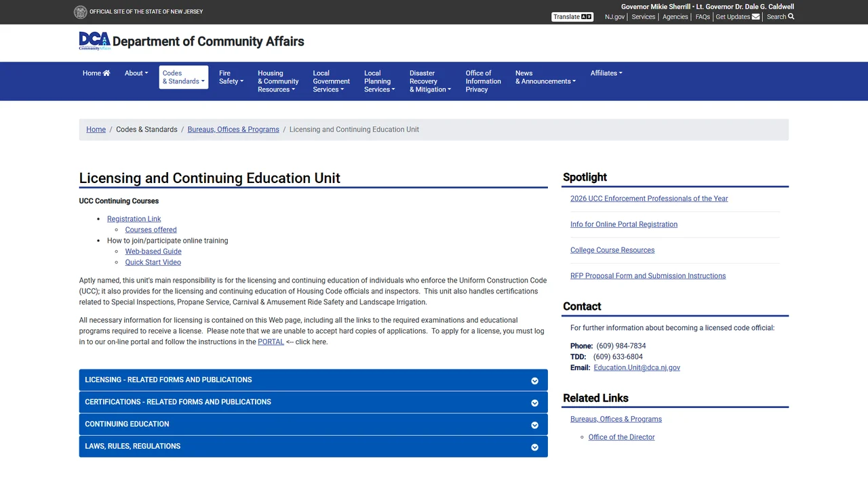Expand Licensing - Related Forms and Publications chevron
The width and height of the screenshot is (868, 488).
coord(534,381)
